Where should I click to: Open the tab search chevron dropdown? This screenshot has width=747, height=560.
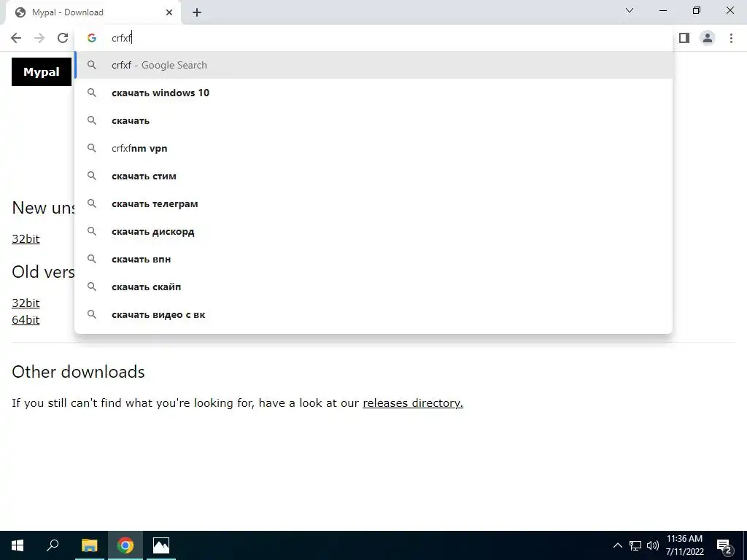point(630,10)
